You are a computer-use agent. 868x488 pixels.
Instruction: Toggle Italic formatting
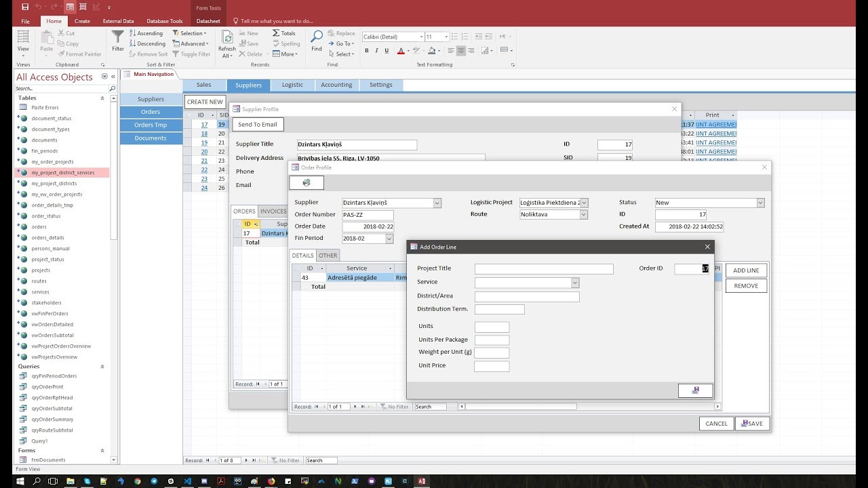[x=376, y=51]
